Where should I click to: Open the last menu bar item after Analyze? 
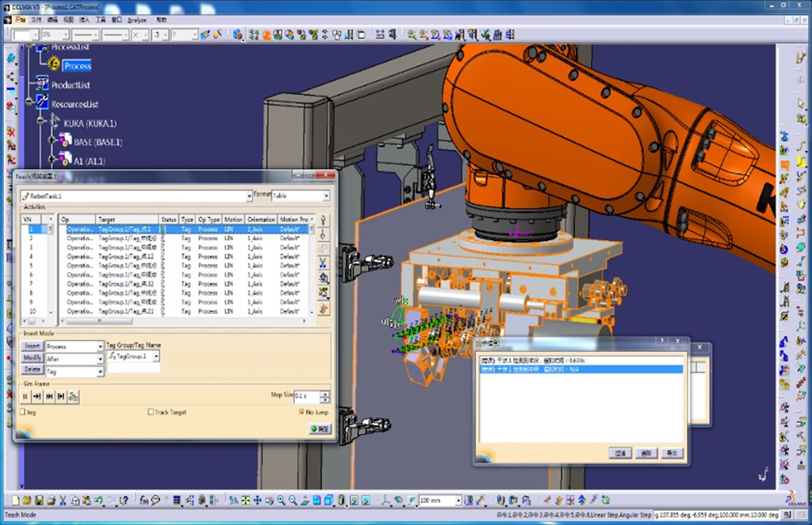point(162,19)
